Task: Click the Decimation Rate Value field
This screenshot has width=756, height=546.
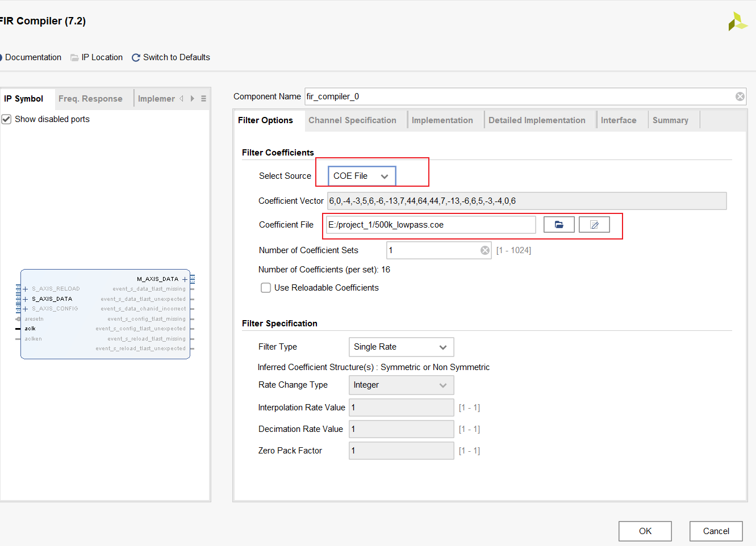Action: point(402,429)
